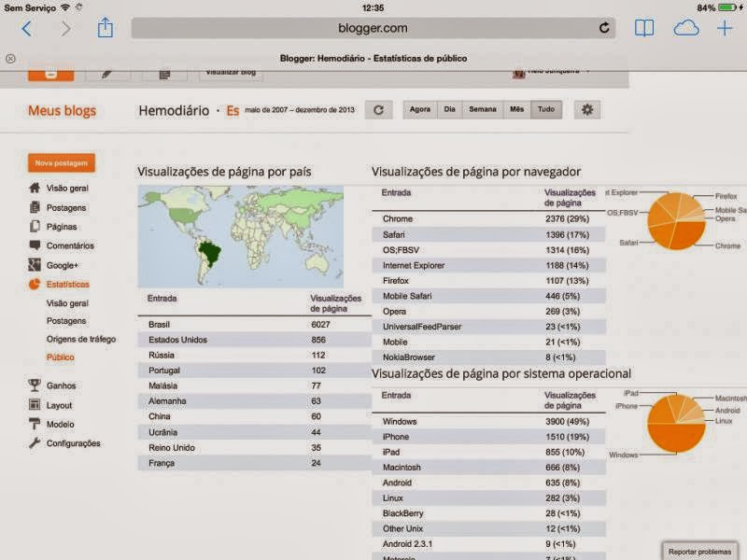Select the Semana time range
747x560 pixels.
[x=483, y=109]
